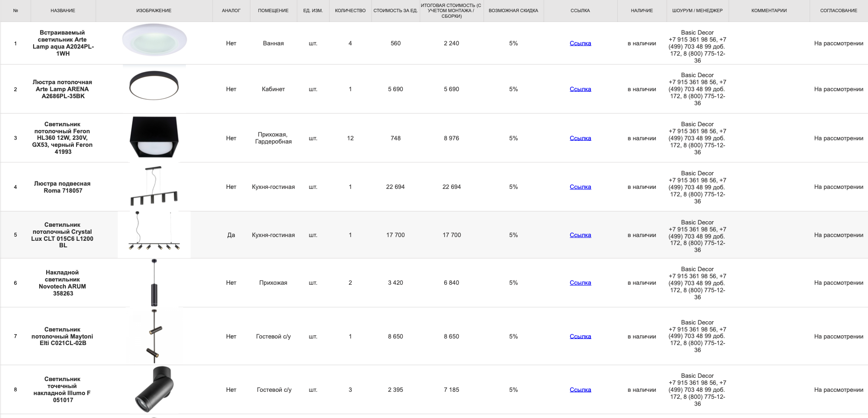Select the Прихожая, Гардеробная room cell
This screenshot has width=868, height=418.
pos(273,138)
